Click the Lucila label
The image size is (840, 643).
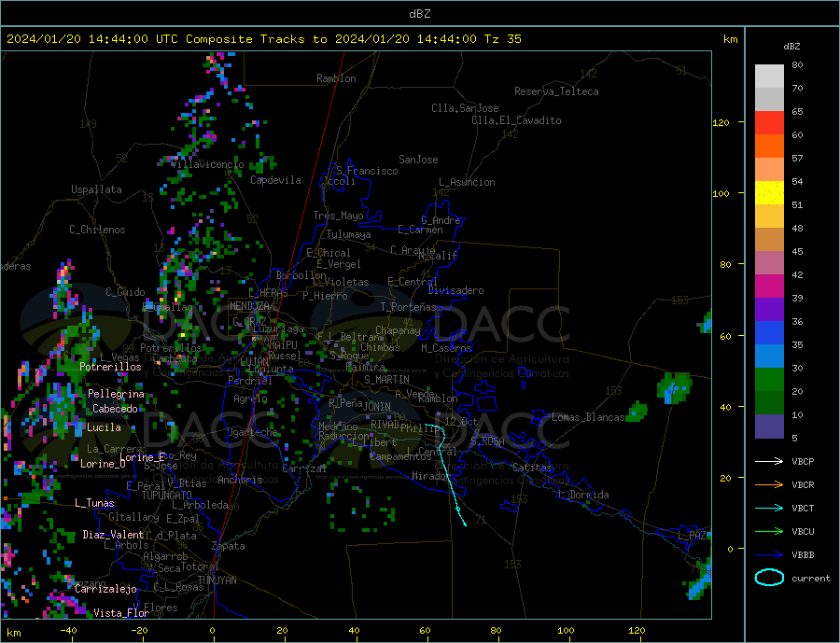click(x=104, y=427)
